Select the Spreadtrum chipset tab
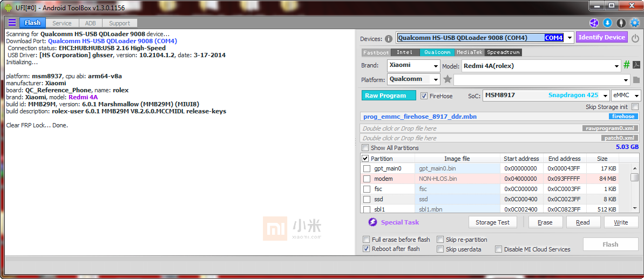Viewport: 644px width, 279px height. [x=504, y=52]
